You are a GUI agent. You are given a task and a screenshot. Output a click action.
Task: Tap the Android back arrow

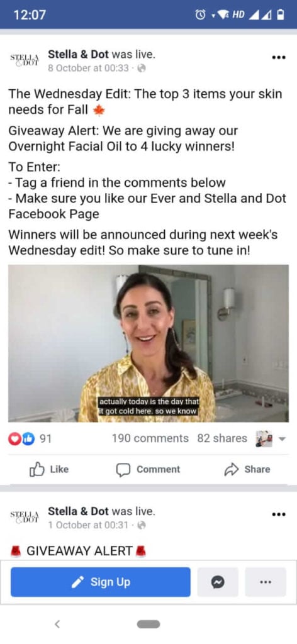tap(57, 625)
